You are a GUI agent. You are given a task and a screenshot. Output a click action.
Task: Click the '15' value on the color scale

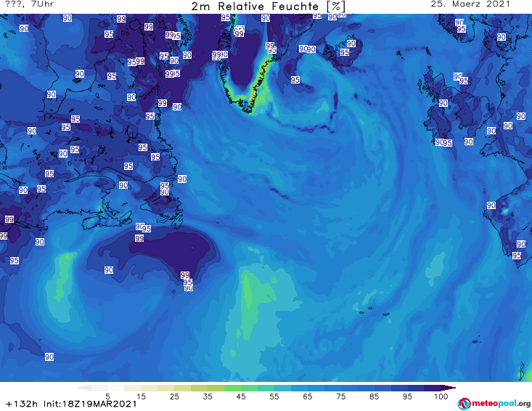[x=141, y=396]
